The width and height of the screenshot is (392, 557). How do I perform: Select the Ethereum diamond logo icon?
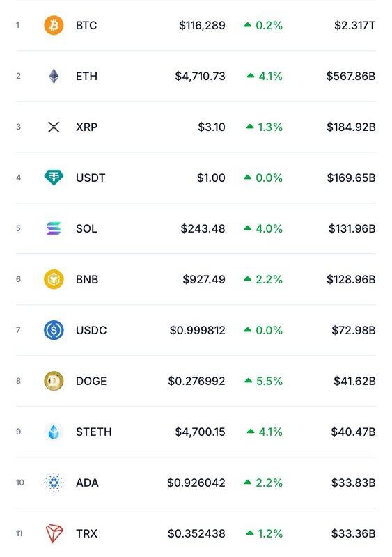tap(54, 76)
